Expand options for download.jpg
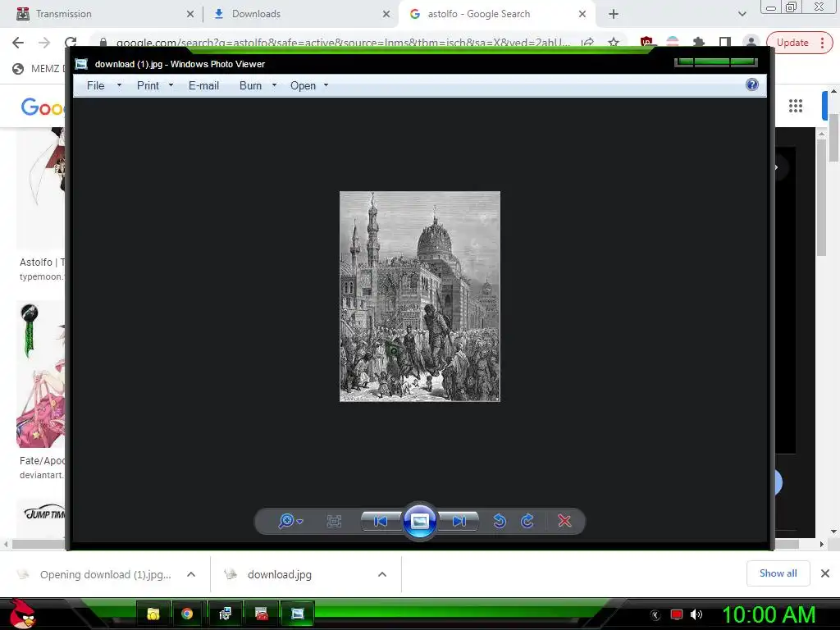This screenshot has width=840, height=630. click(x=382, y=574)
